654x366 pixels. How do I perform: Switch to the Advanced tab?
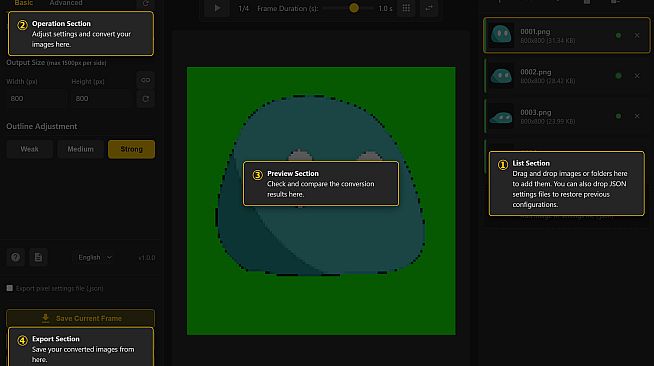pyautogui.click(x=66, y=3)
